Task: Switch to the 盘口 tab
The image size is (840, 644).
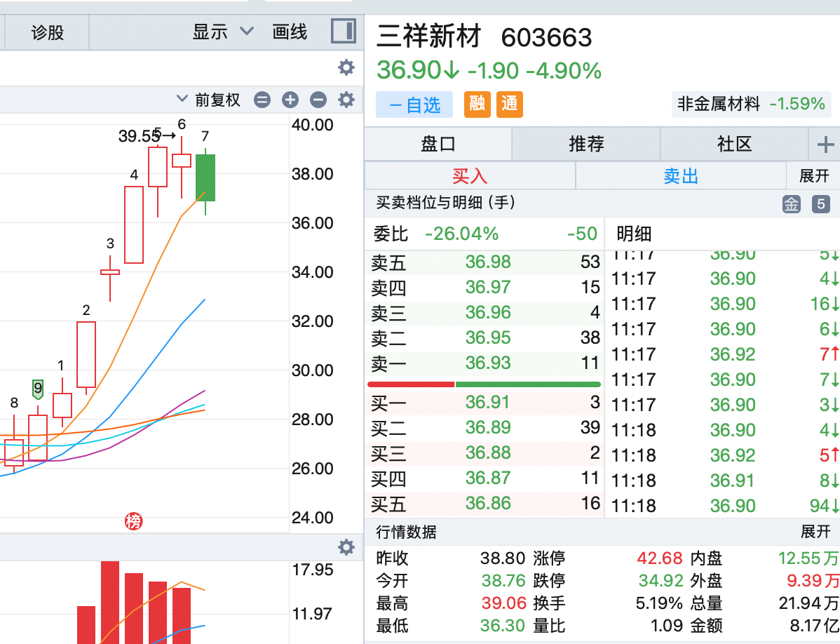Action: (438, 144)
